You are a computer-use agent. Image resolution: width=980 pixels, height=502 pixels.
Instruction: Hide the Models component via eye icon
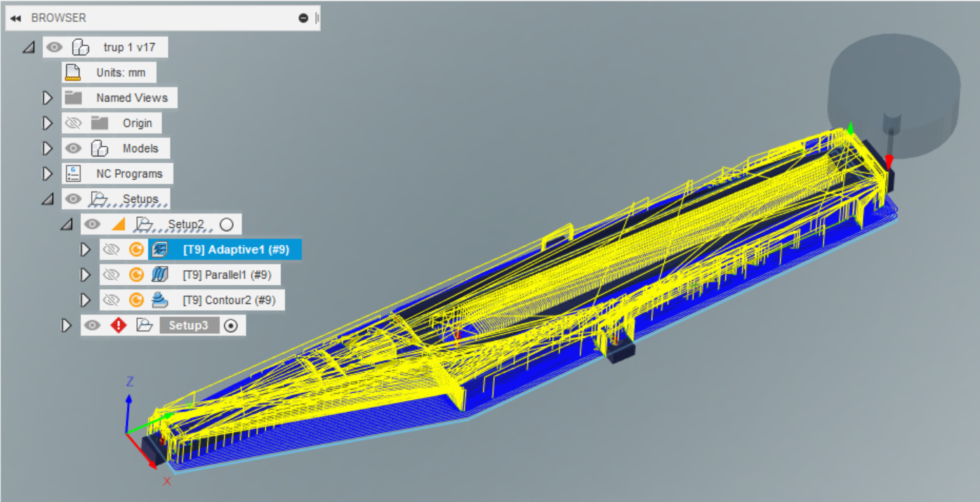(73, 148)
